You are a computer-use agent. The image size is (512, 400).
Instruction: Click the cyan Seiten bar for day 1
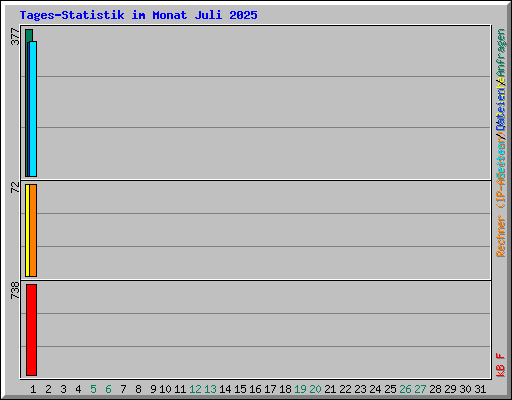[33, 109]
